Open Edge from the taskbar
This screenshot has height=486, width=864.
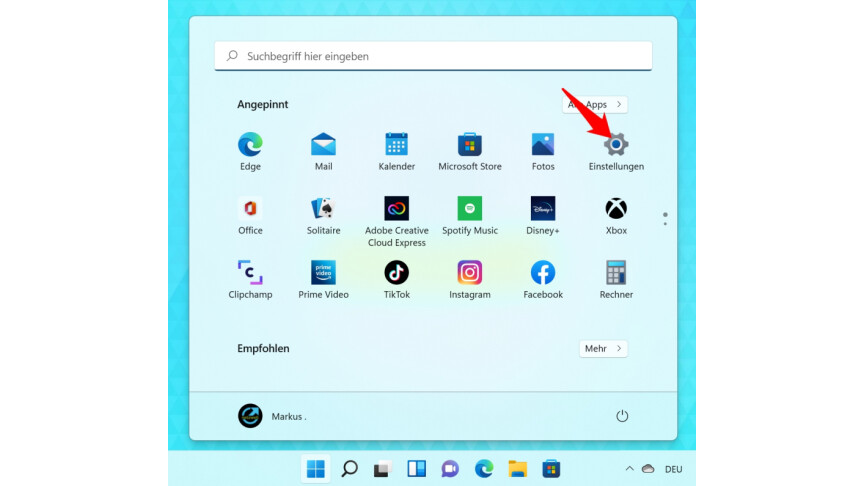coord(484,469)
